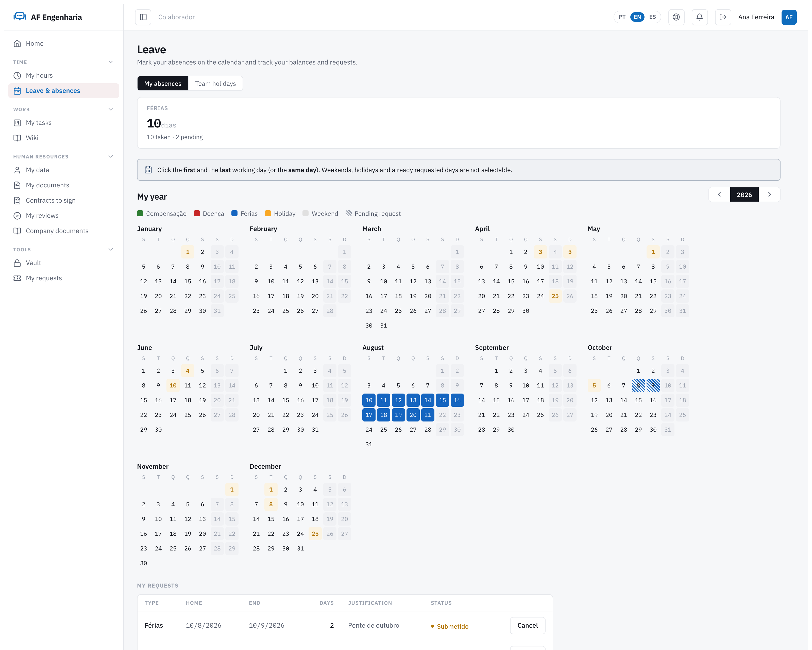
Task: Click the Ana Ferreira user name
Action: [756, 17]
